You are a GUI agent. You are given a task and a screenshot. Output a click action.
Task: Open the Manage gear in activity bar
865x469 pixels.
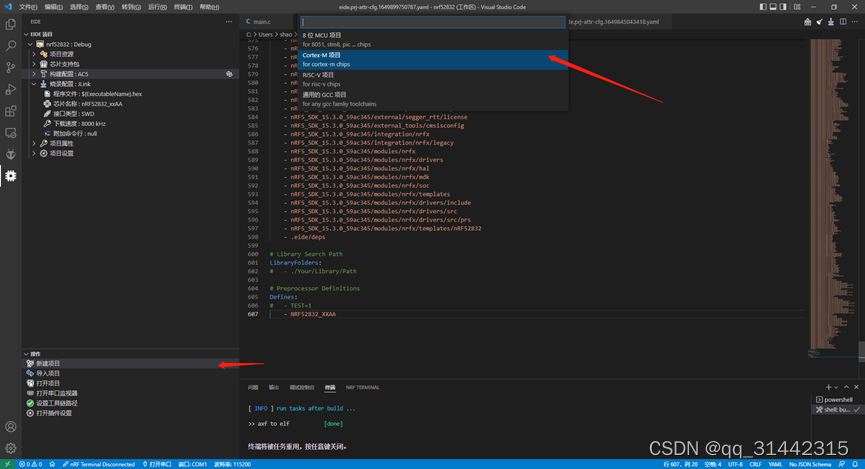coord(10,448)
